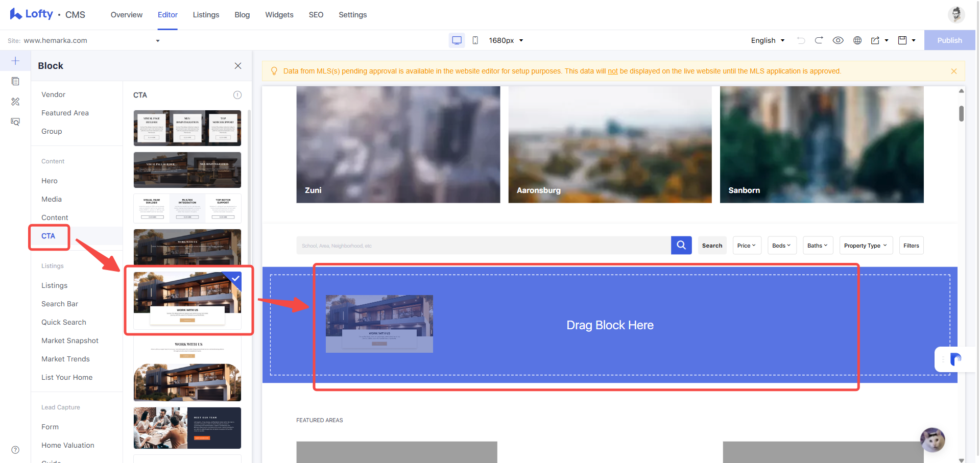Open the Settings tab
The image size is (980, 463).
(353, 15)
